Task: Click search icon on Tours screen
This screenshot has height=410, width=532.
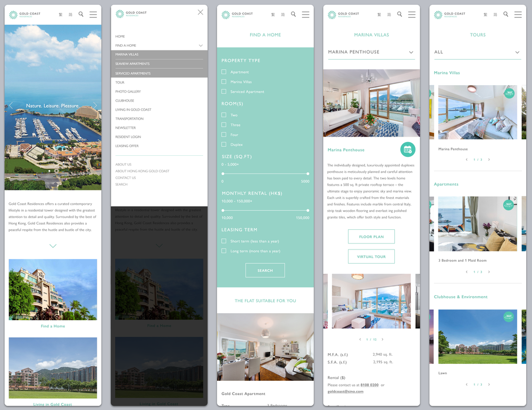Action: click(x=506, y=14)
